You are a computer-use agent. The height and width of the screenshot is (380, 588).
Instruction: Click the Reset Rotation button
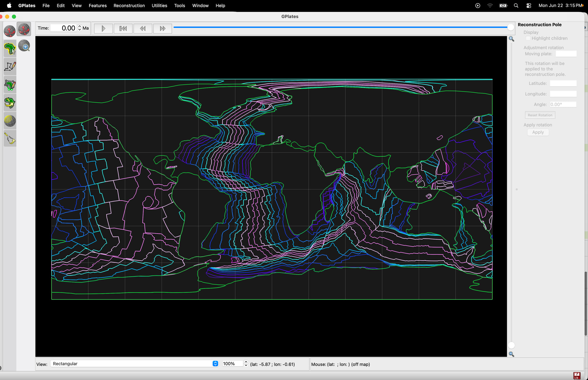click(x=540, y=115)
